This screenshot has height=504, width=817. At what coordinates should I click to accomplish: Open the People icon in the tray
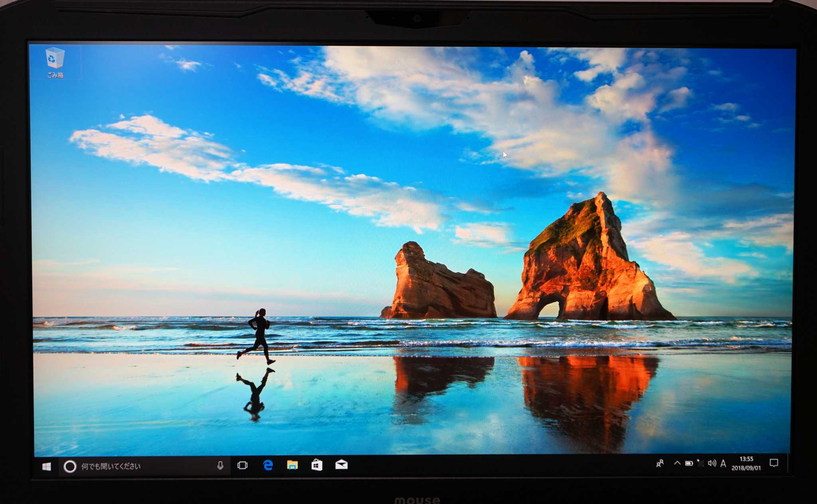tap(660, 463)
